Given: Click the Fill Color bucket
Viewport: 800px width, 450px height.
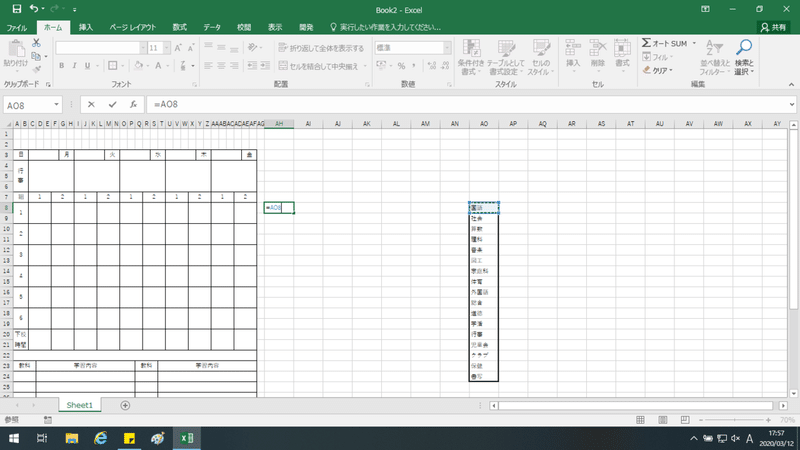Looking at the screenshot, I should pyautogui.click(x=138, y=66).
